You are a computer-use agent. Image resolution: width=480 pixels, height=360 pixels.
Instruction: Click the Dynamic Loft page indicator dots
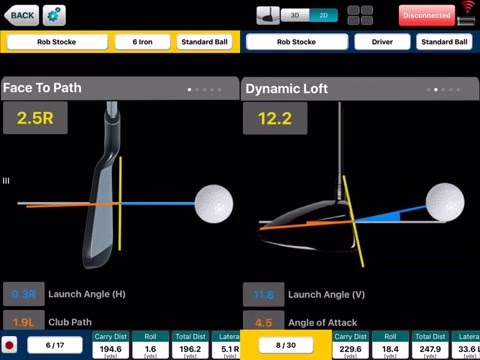pyautogui.click(x=443, y=90)
